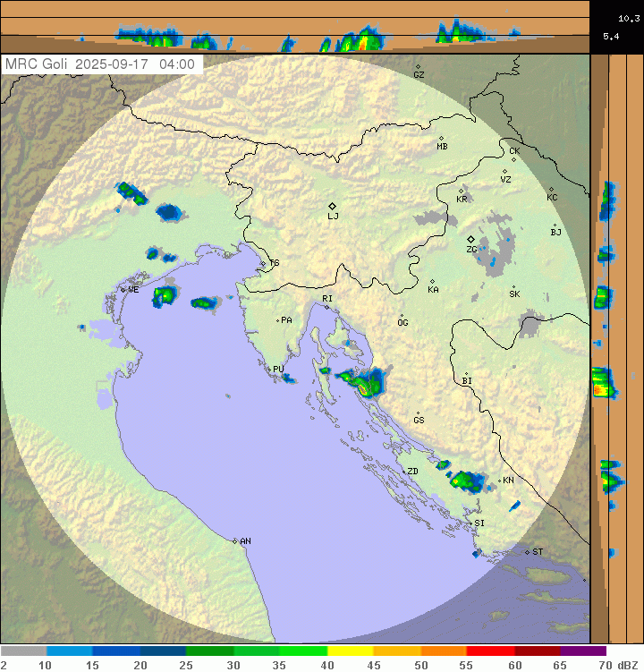This screenshot has height=672, width=644.
Task: Click the BJ city label
Action: click(x=555, y=233)
